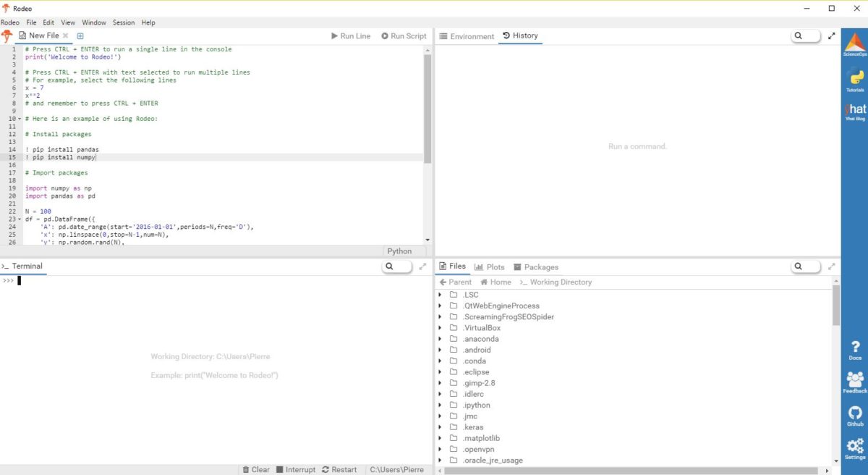Viewport: 868px width, 475px height.
Task: Expand the History pane to fullscreen
Action: tap(831, 35)
